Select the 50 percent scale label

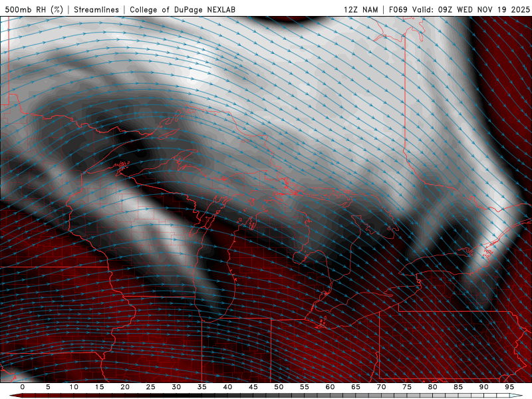tap(279, 387)
